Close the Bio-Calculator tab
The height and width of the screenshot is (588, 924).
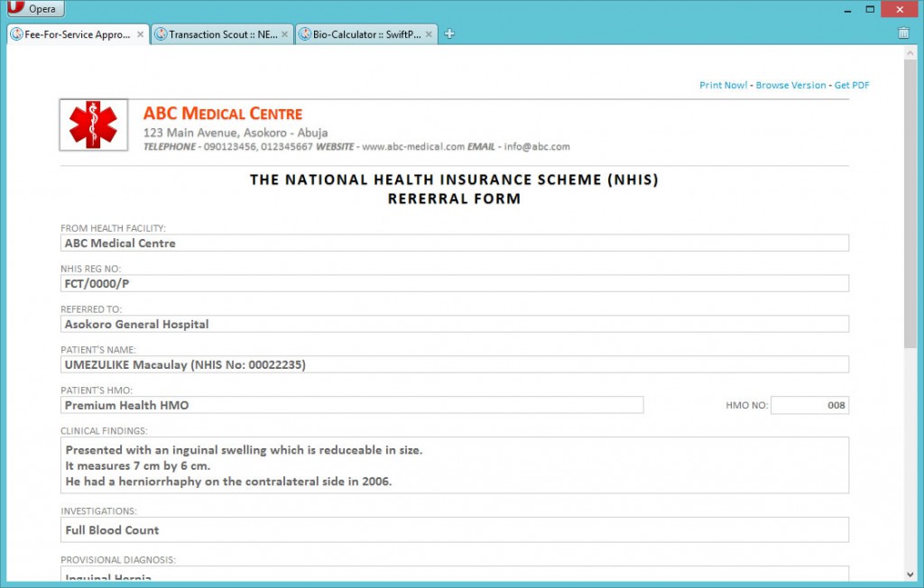(x=430, y=34)
